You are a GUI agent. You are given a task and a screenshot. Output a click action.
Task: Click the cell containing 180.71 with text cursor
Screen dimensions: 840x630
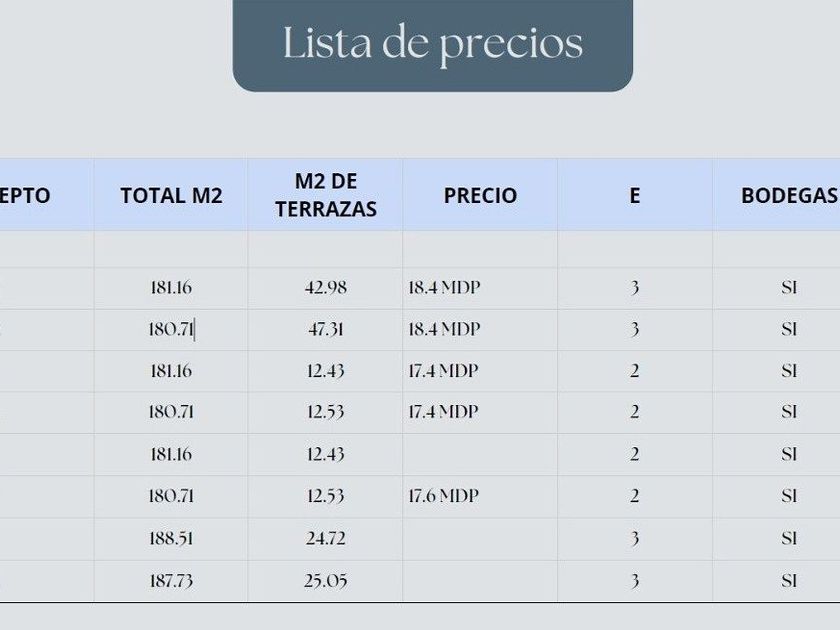171,329
